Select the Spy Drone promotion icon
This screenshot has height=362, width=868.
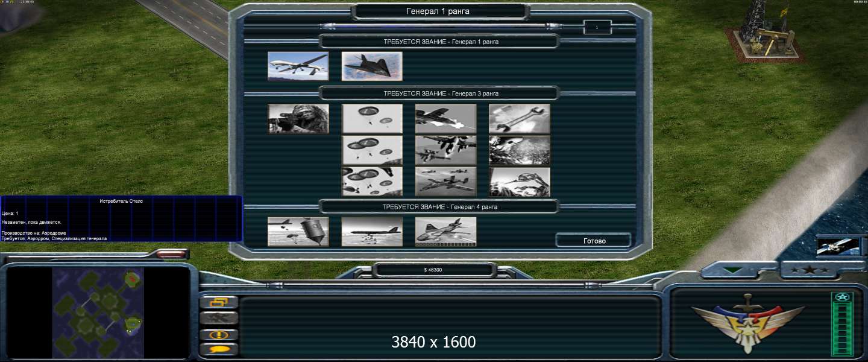[x=298, y=66]
